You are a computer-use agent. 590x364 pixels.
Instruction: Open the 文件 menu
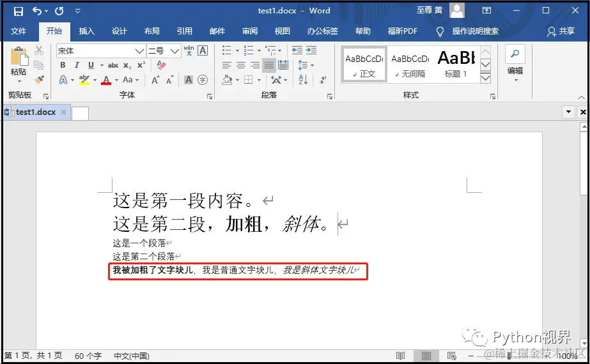tap(18, 31)
